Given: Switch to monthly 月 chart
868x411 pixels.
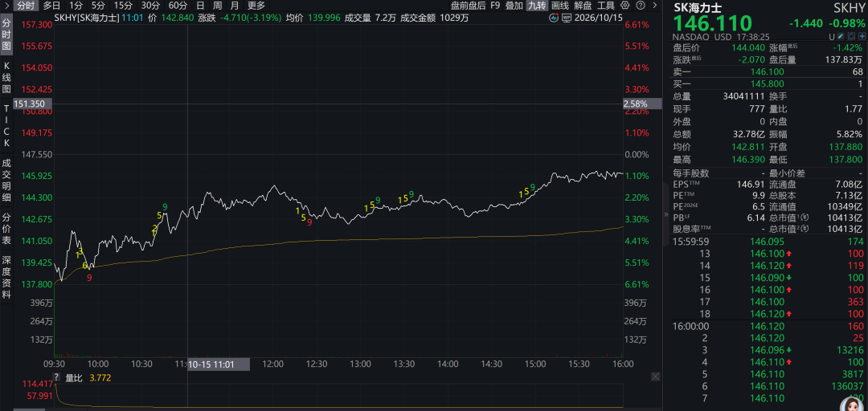Looking at the screenshot, I should (x=235, y=6).
